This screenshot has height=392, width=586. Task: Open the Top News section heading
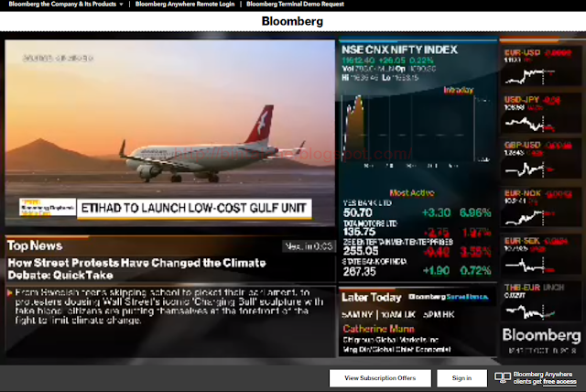(35, 245)
